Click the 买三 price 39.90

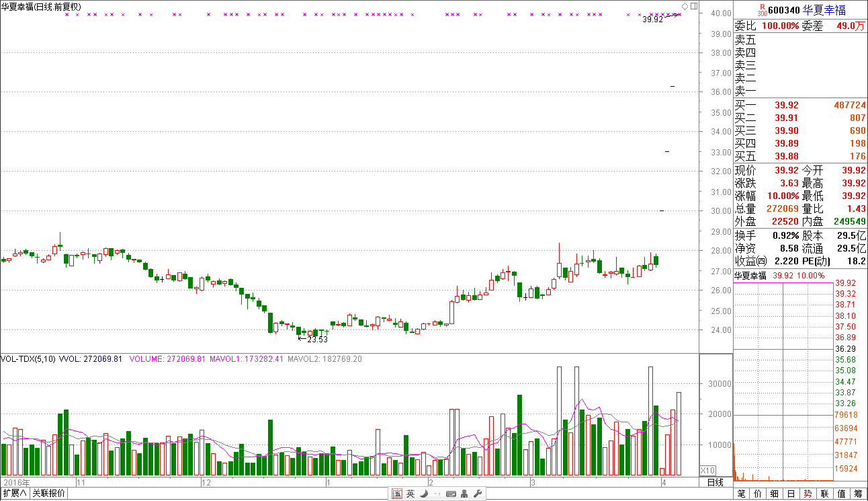(x=787, y=131)
